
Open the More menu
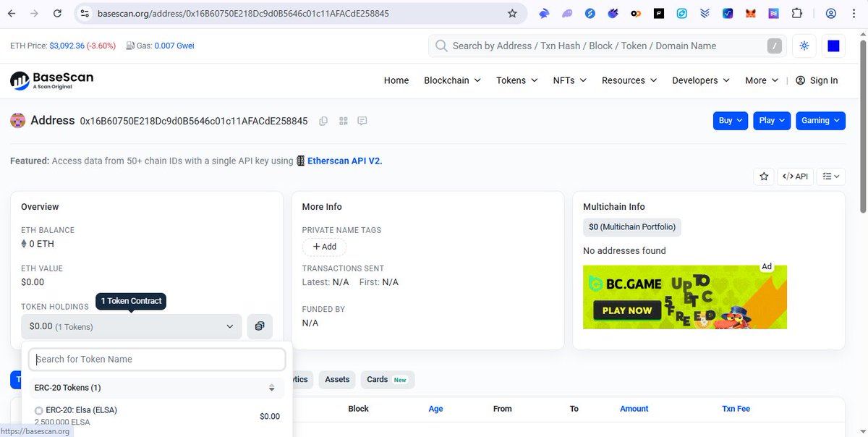coord(762,80)
